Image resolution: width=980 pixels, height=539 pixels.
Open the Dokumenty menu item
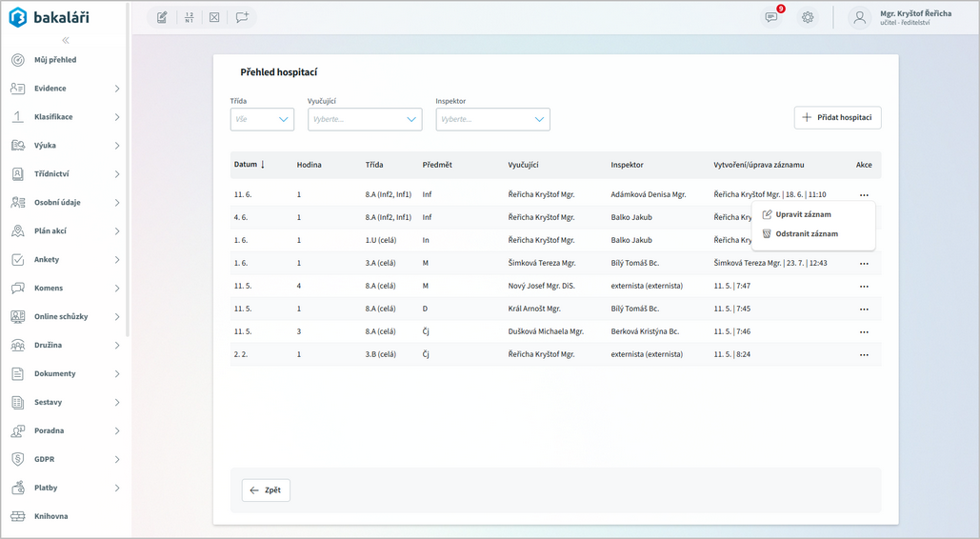pyautogui.click(x=55, y=374)
